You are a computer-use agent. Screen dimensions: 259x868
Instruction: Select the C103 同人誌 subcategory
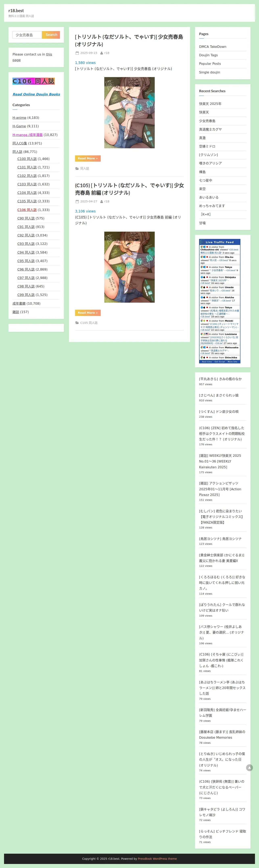27,184
